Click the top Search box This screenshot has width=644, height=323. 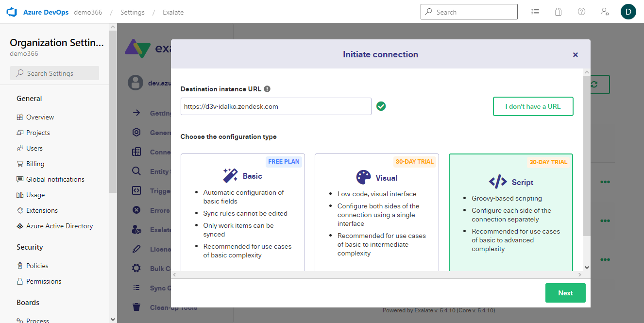point(469,12)
